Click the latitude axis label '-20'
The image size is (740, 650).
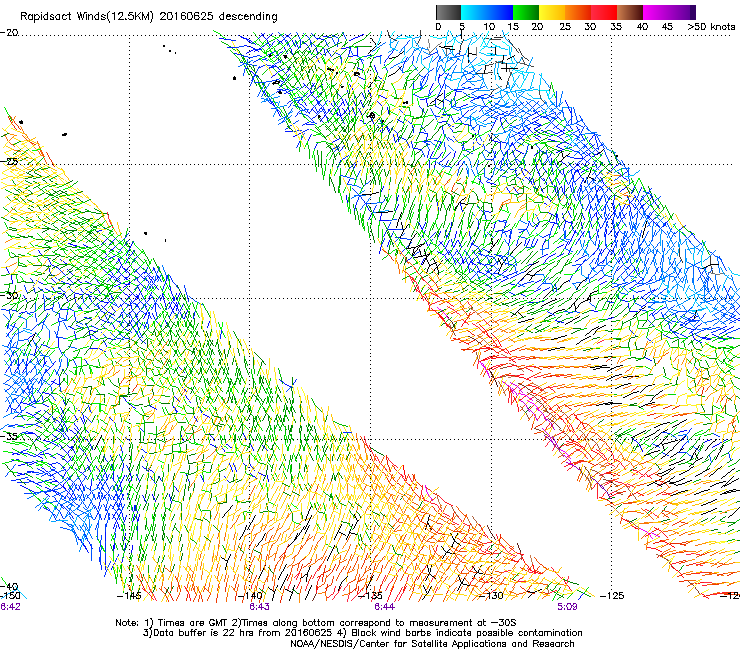coord(9,33)
